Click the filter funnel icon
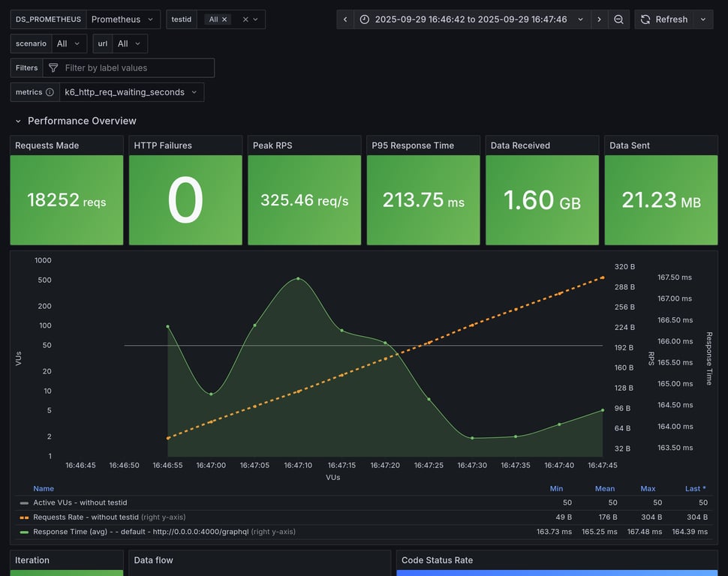The height and width of the screenshot is (576, 728). point(53,67)
